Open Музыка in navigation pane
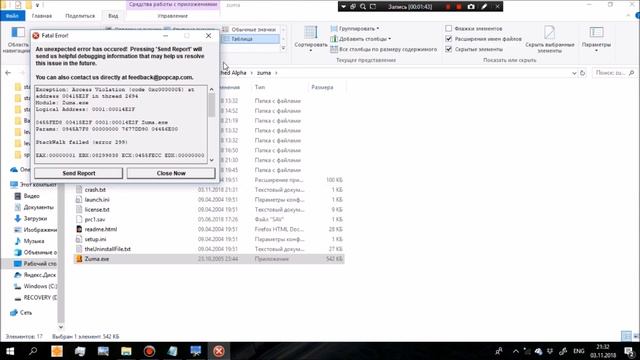The image size is (640, 360). pos(33,241)
